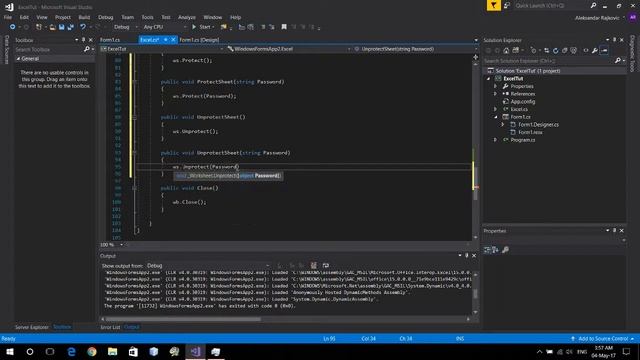Click the Clear All icon in Output panel
Viewport: 640px width, 360px height.
click(313, 265)
